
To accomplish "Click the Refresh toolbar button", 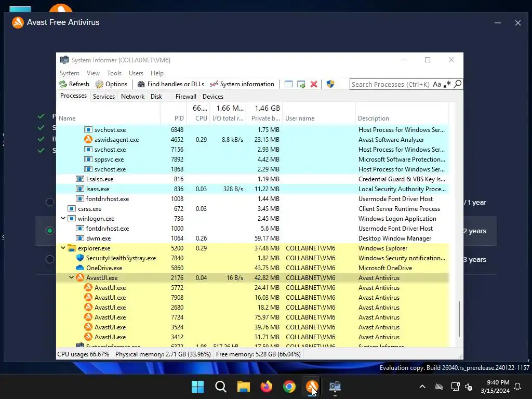I will [x=74, y=84].
